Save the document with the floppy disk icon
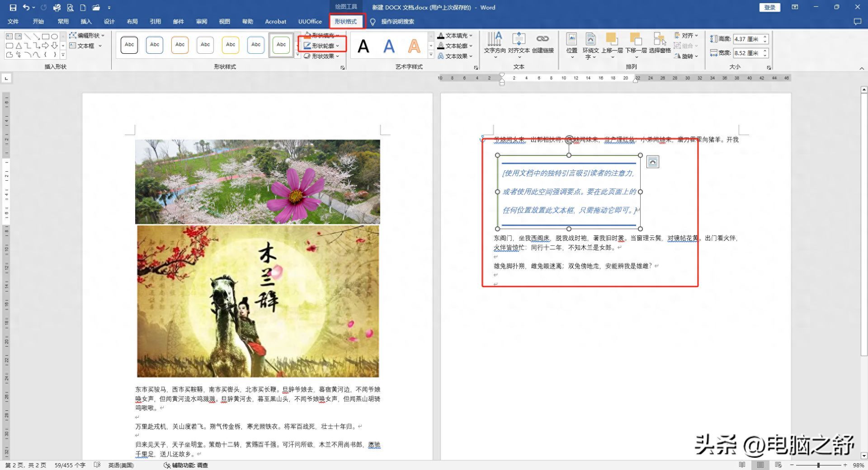868x470 pixels. pyautogui.click(x=13, y=8)
